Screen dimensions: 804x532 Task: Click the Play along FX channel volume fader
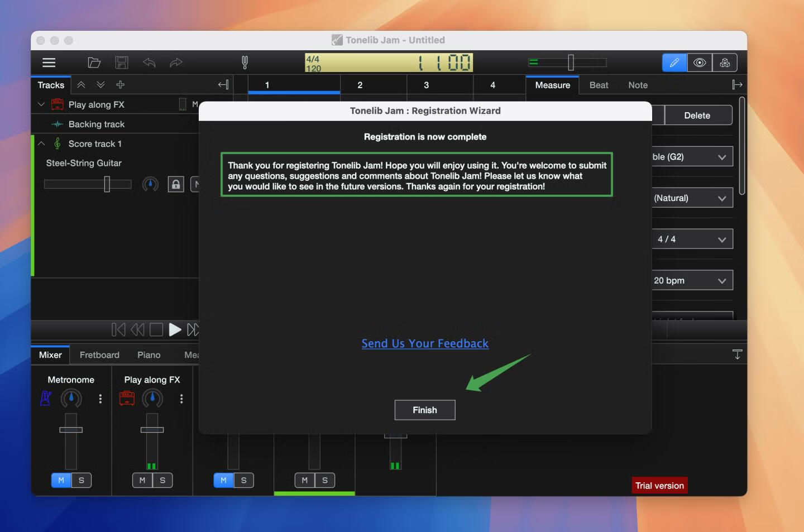(152, 441)
